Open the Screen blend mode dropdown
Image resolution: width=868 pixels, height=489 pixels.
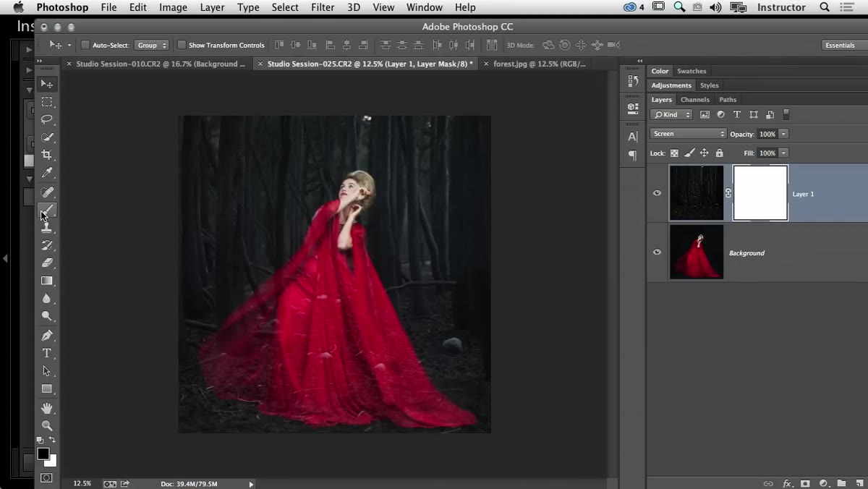pyautogui.click(x=688, y=134)
